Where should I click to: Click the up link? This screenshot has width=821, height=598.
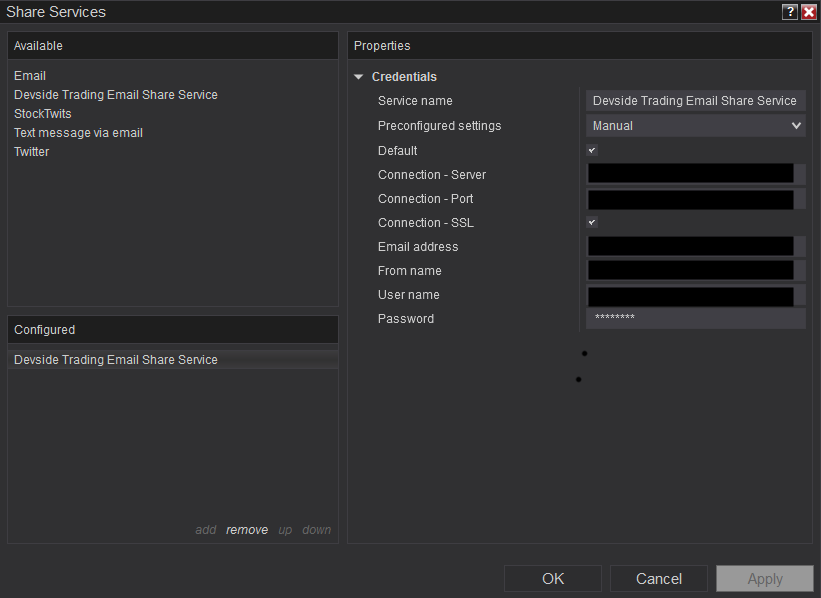(x=285, y=530)
